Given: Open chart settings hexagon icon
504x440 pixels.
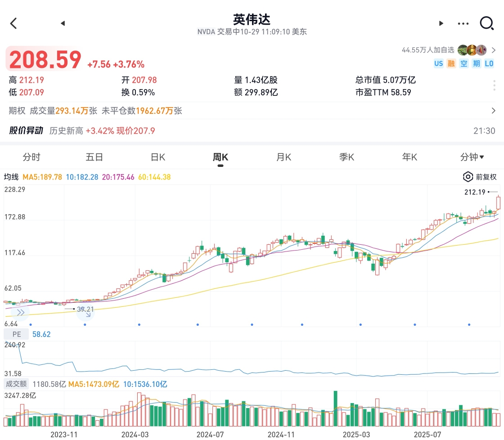Looking at the screenshot, I should (x=468, y=177).
